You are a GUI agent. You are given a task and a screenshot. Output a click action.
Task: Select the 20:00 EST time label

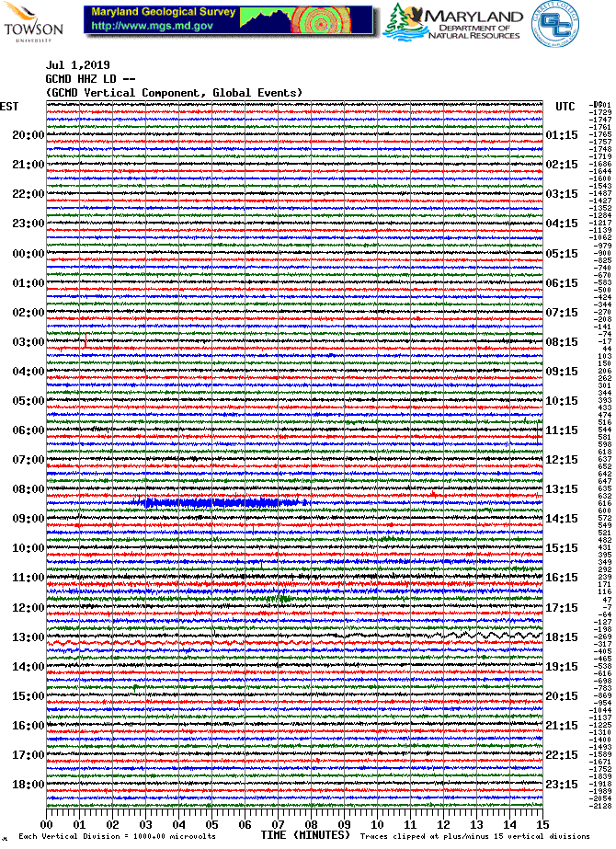(x=29, y=135)
